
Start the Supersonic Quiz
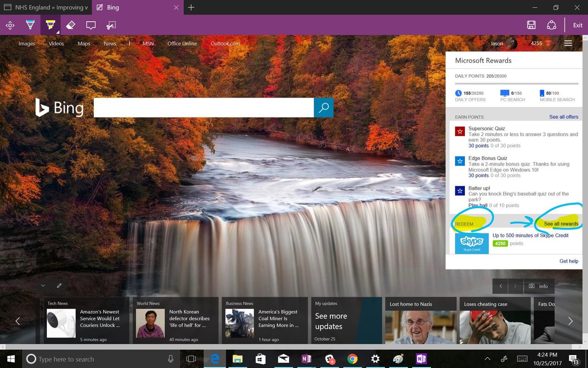(x=486, y=129)
